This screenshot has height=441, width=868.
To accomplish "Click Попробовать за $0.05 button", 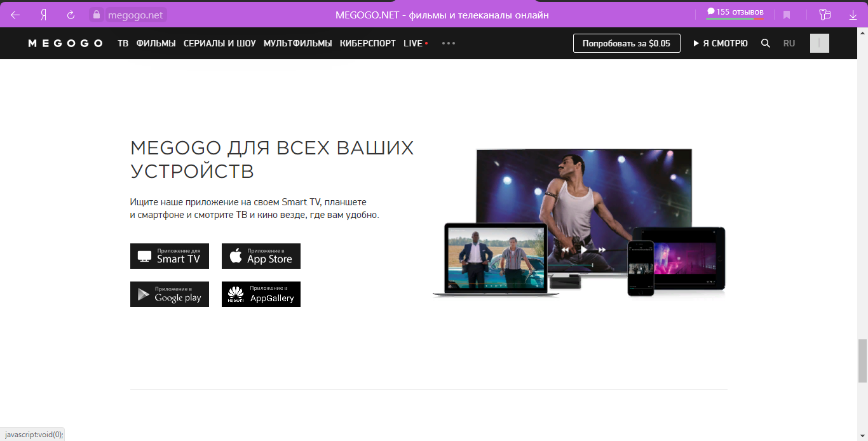I will [x=627, y=43].
